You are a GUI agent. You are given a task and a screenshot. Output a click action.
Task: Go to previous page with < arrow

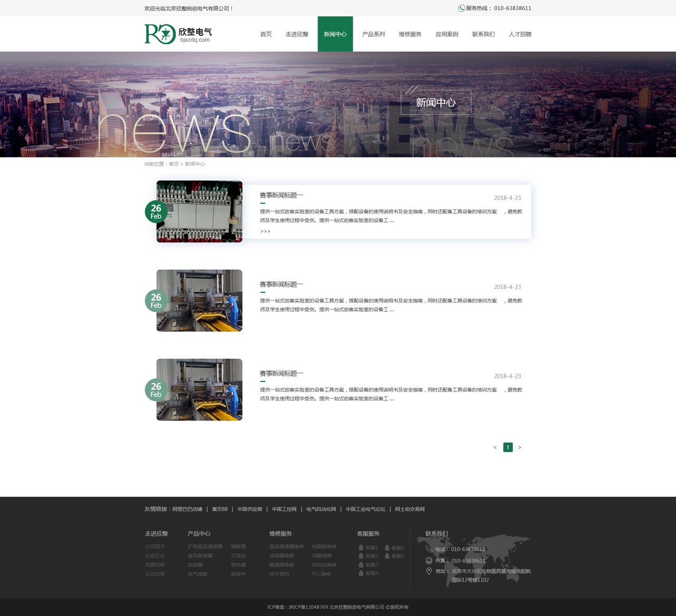click(495, 447)
